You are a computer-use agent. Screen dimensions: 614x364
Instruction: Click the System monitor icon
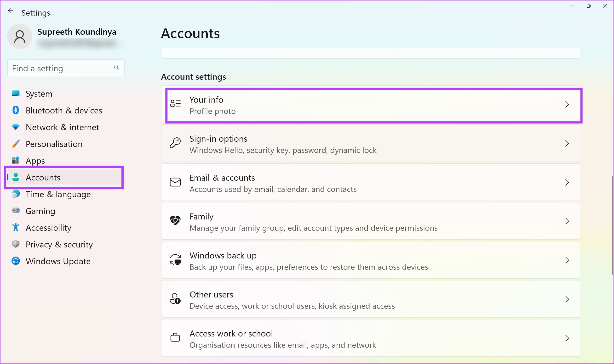(x=16, y=93)
